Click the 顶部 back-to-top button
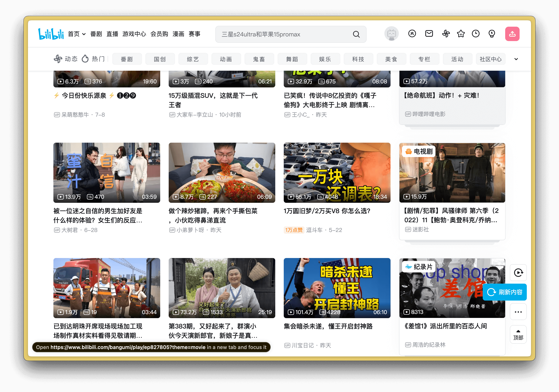This screenshot has width=559, height=392. [518, 335]
